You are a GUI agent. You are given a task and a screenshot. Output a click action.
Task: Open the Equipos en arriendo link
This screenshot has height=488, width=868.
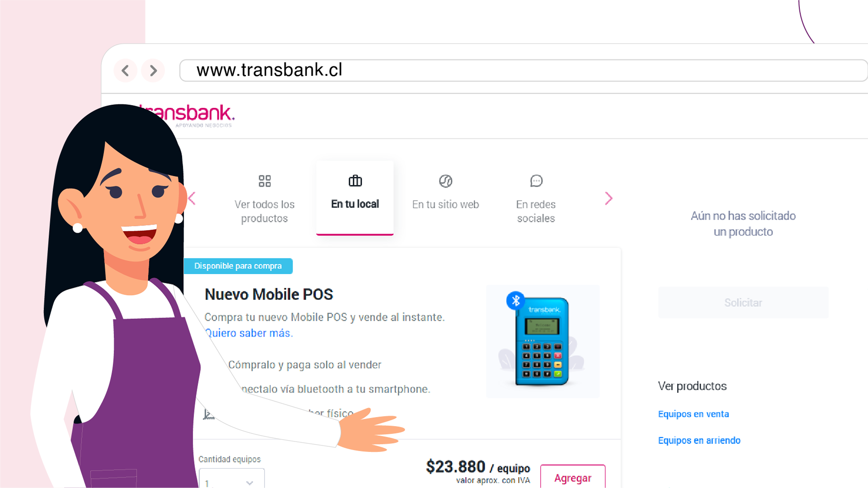[699, 440]
